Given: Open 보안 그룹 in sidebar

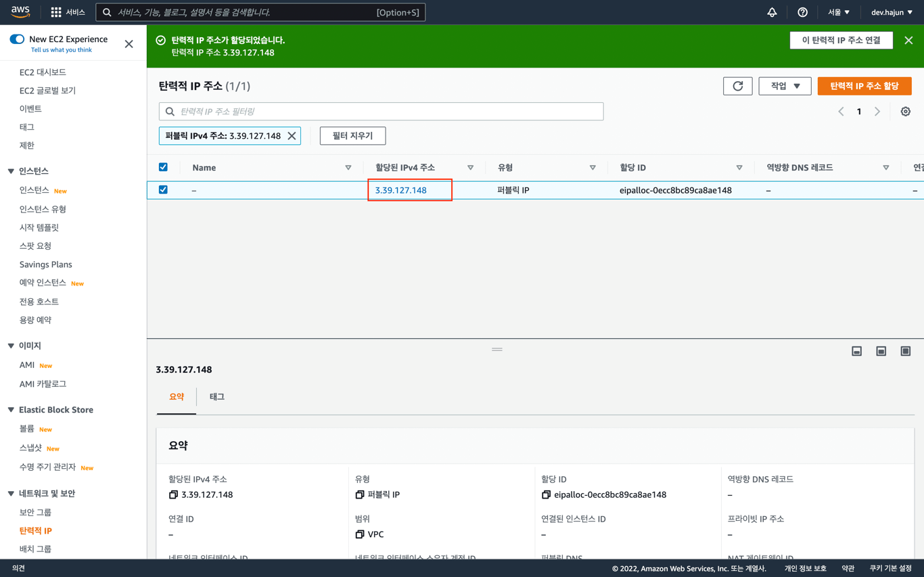Looking at the screenshot, I should [x=35, y=513].
